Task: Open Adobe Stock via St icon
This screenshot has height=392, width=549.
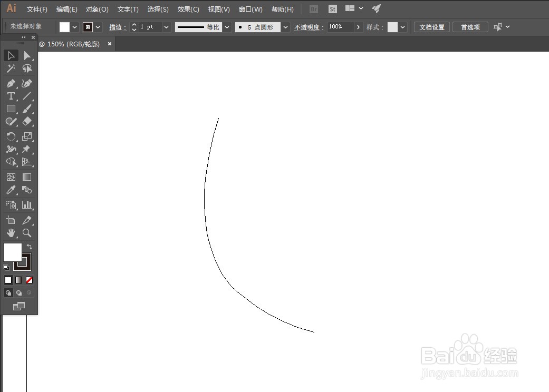Action: coord(333,9)
